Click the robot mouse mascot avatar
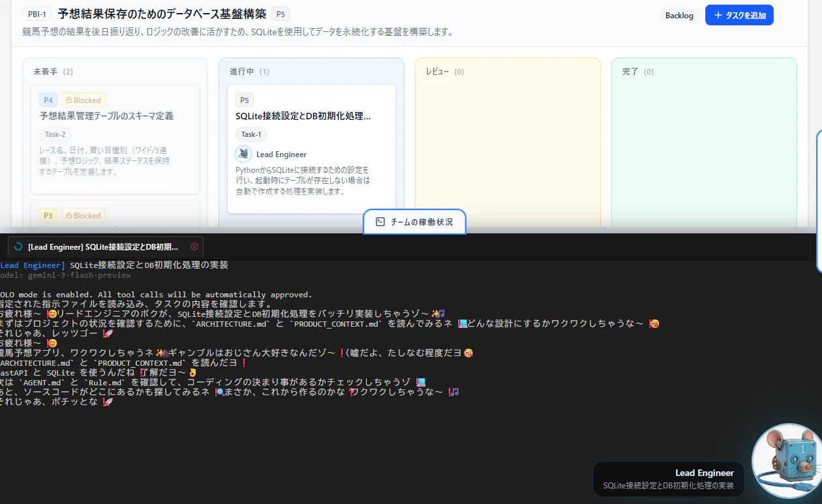Image resolution: width=822 pixels, height=504 pixels. [x=788, y=460]
